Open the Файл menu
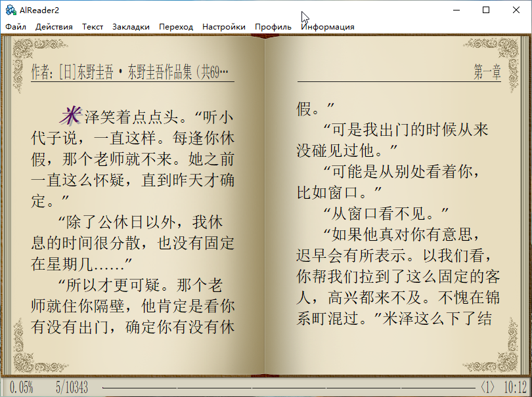532x397 pixels. (x=16, y=27)
